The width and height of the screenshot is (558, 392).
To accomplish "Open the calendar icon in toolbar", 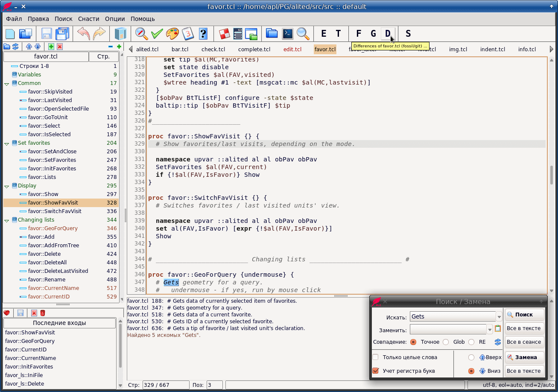I will click(x=188, y=33).
